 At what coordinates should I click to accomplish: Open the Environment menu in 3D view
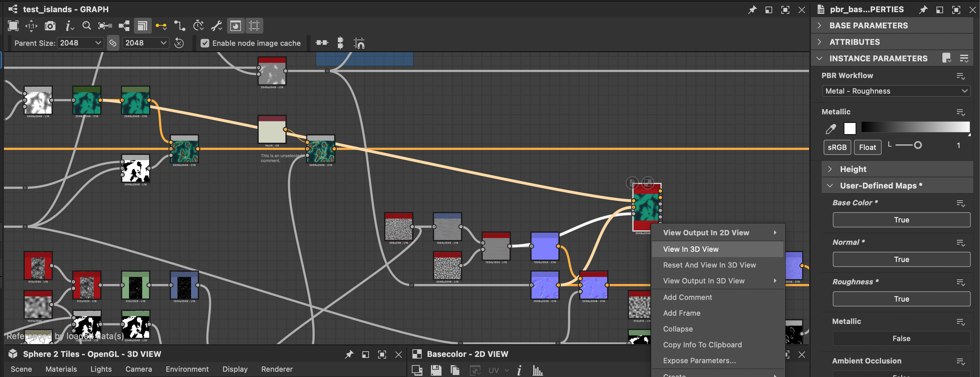pyautogui.click(x=187, y=369)
